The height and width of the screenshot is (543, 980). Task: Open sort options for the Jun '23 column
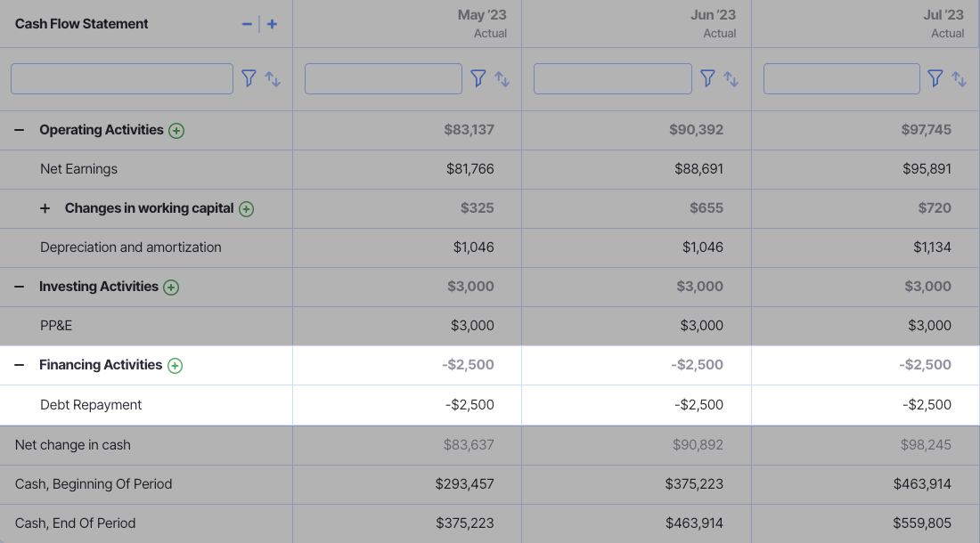731,78
